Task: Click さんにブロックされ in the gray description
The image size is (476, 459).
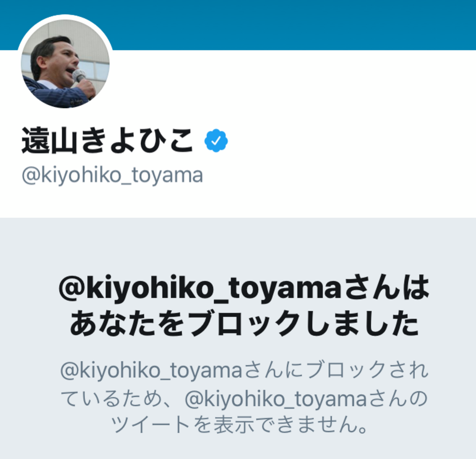Action: pos(335,370)
